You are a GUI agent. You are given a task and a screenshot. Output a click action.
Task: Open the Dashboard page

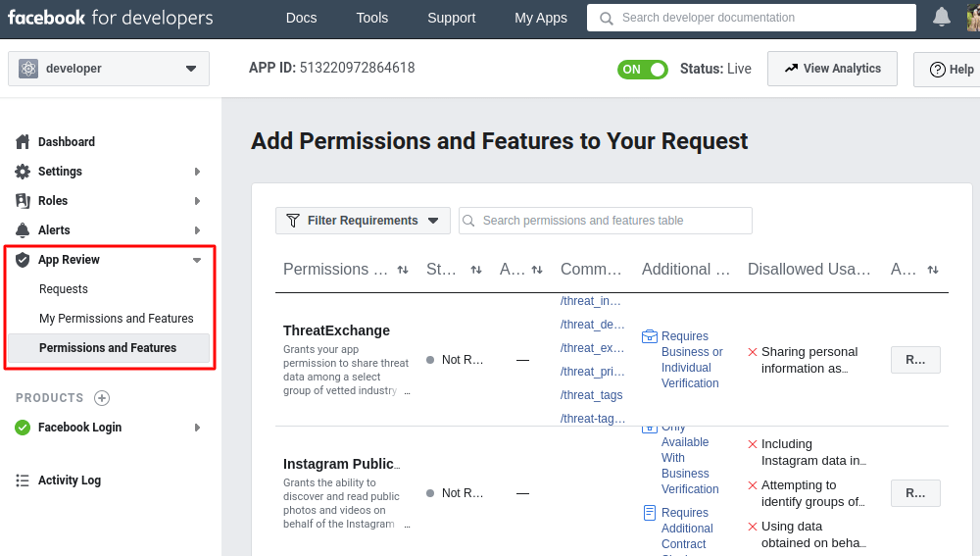[x=67, y=142]
